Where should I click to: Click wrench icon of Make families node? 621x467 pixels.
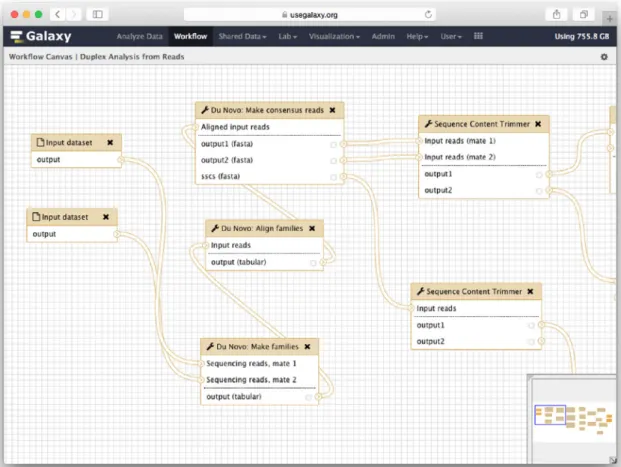coord(210,347)
